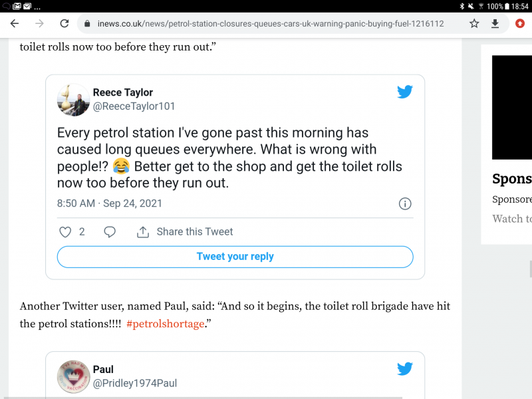This screenshot has height=399, width=532.
Task: Reload the page with the refresh icon
Action: pos(64,23)
